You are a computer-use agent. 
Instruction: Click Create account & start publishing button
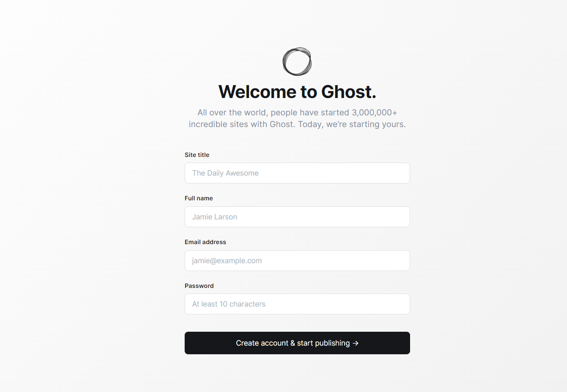[x=297, y=343]
